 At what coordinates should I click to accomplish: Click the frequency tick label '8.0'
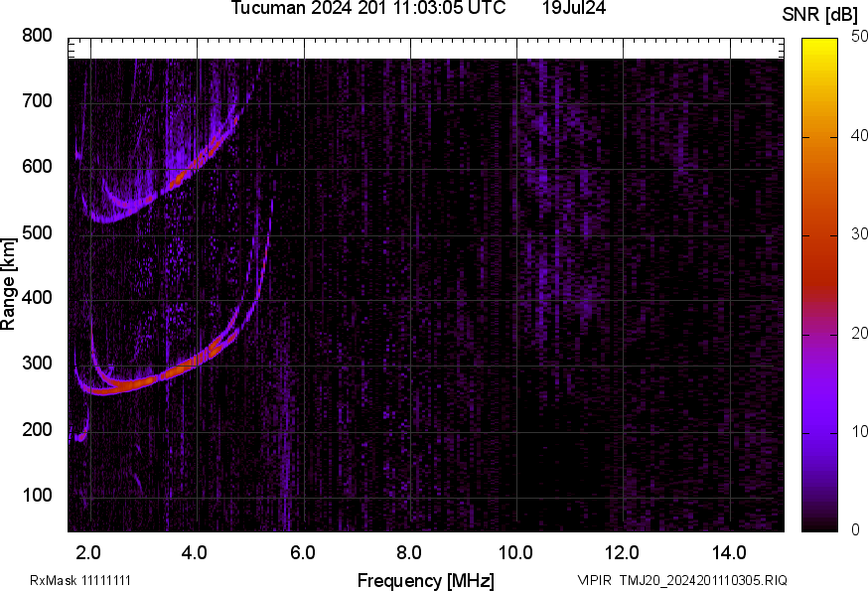tap(408, 553)
